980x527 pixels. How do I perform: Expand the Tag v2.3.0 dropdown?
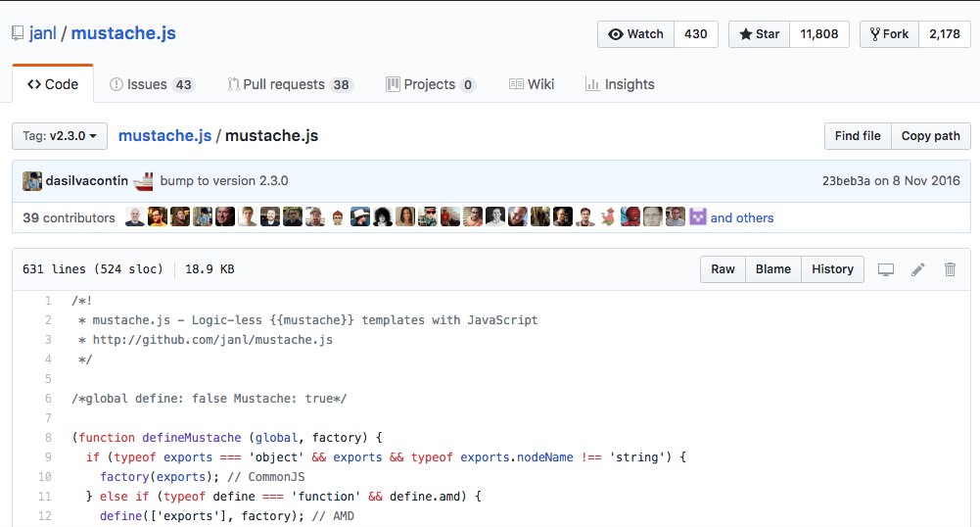[x=60, y=136]
